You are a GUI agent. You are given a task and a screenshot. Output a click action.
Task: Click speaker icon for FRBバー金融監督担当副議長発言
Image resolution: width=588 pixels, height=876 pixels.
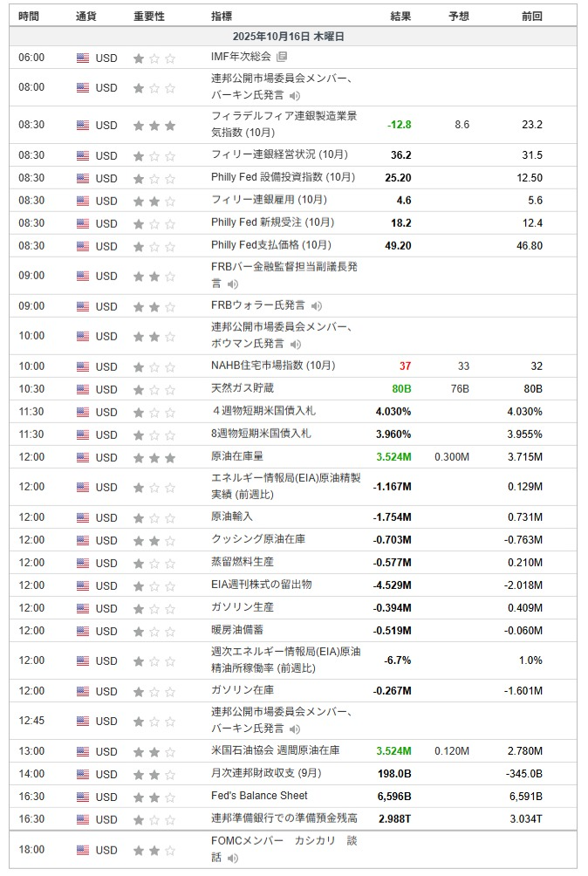pyautogui.click(x=233, y=284)
